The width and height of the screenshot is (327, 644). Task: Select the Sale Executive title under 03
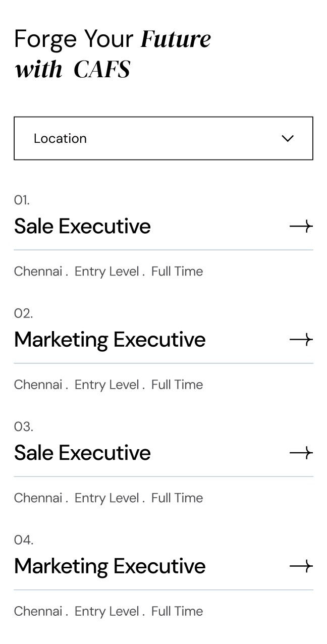point(82,453)
